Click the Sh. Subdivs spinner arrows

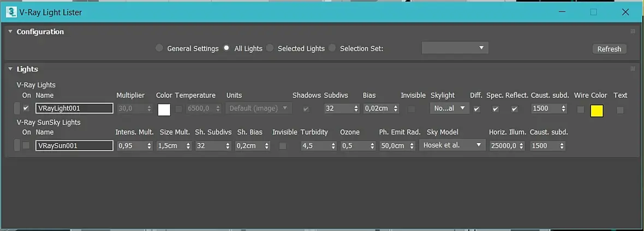pyautogui.click(x=228, y=145)
